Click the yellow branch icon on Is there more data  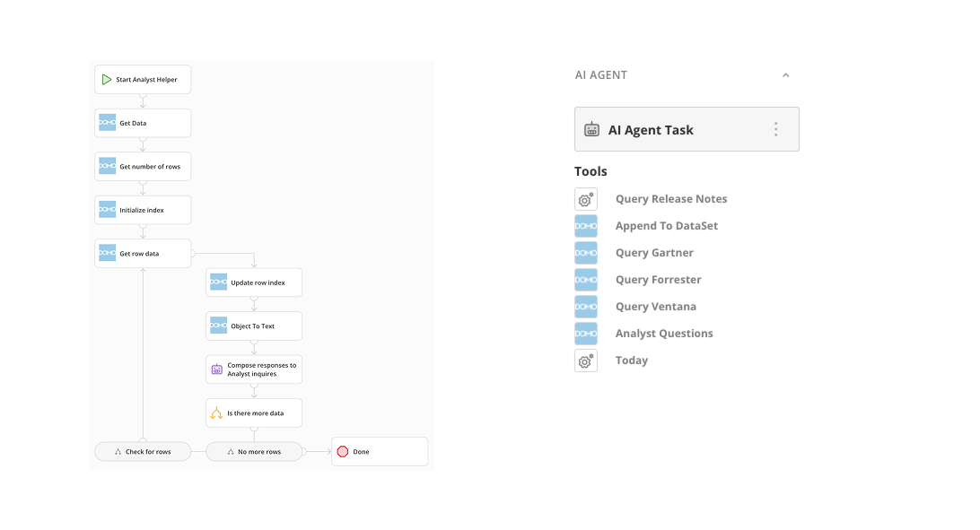[x=215, y=413]
